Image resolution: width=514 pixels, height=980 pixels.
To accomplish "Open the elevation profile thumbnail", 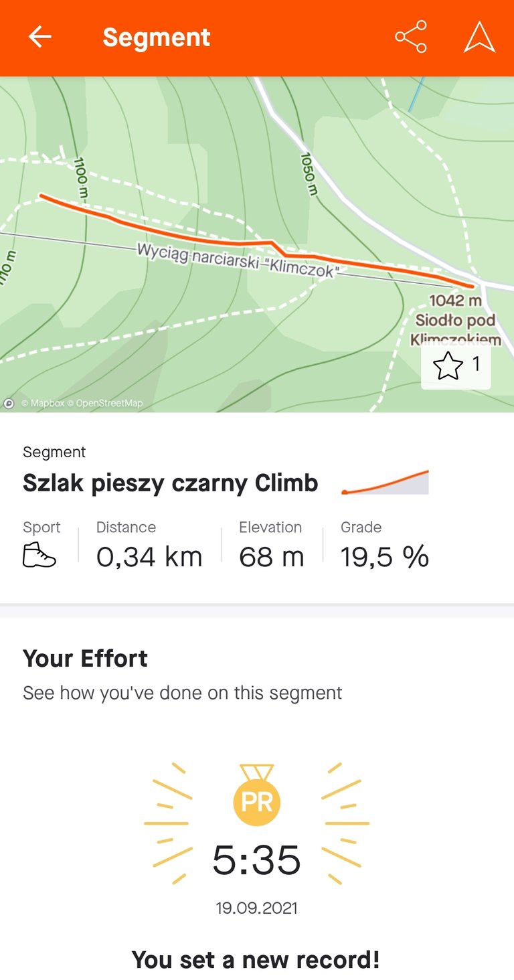I will click(385, 483).
